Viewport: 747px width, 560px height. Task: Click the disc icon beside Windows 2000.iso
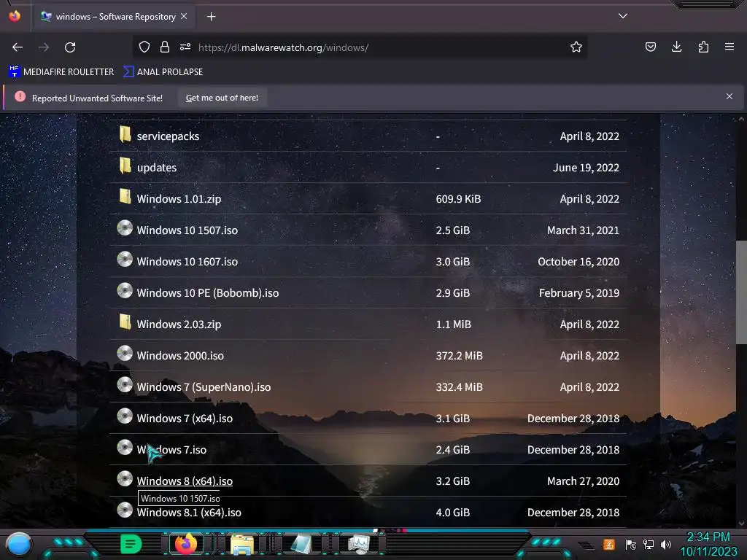(x=125, y=354)
